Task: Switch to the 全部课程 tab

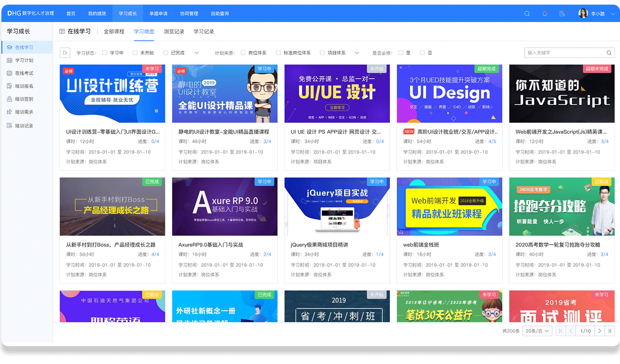Action: tap(114, 32)
